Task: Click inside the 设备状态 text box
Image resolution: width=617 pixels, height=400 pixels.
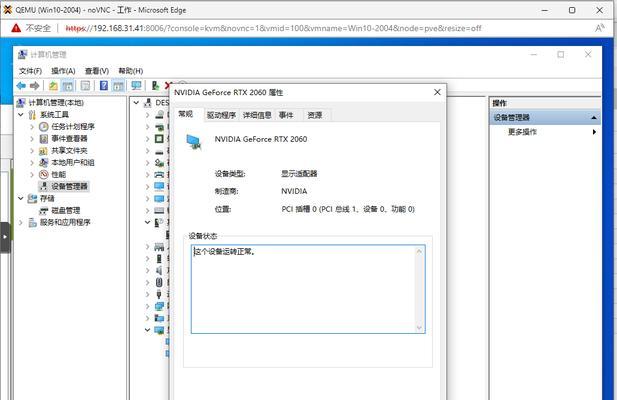Action: pos(304,289)
